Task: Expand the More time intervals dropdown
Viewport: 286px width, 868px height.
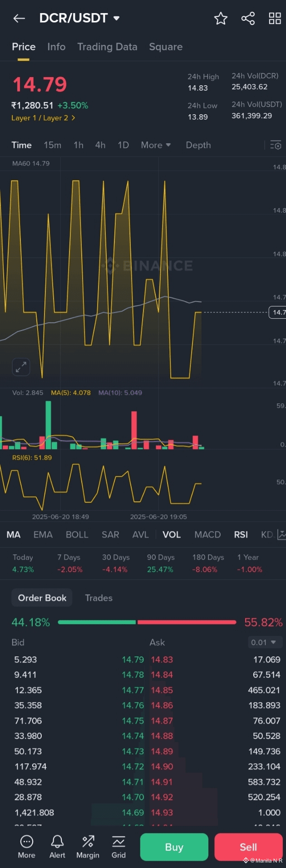Action: pos(156,145)
